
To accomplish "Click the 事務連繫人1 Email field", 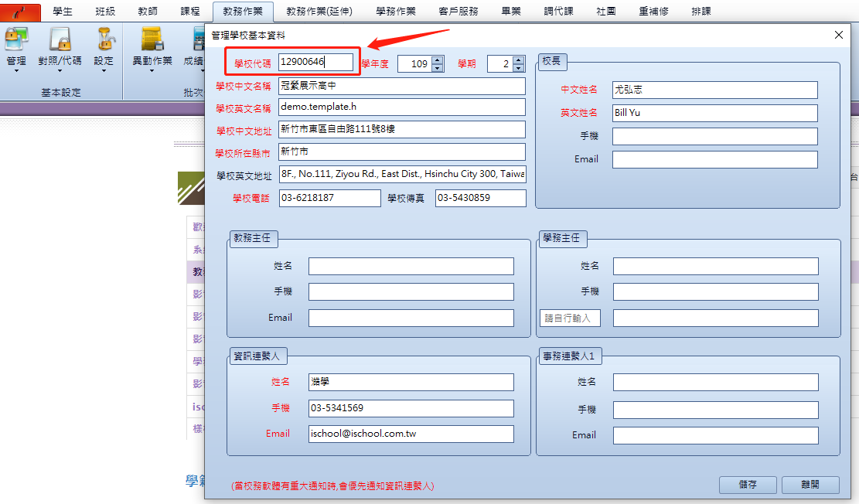I will (x=715, y=435).
